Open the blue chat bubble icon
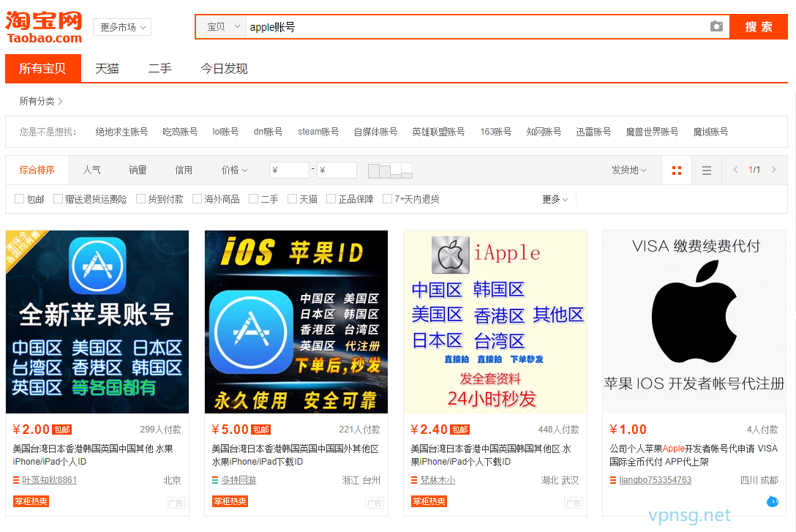Image resolution: width=796 pixels, height=532 pixels. [772, 501]
